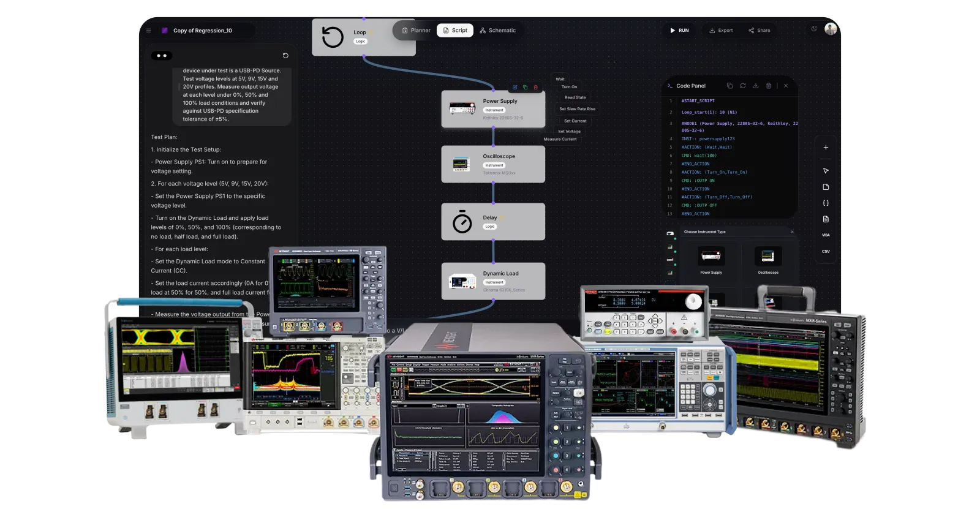Switch to the Schematic tab
Screen dimensions: 980x509
(x=497, y=31)
